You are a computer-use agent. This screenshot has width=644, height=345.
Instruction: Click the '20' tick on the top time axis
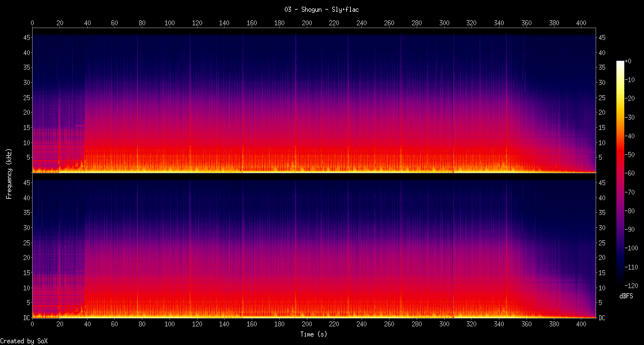(60, 23)
